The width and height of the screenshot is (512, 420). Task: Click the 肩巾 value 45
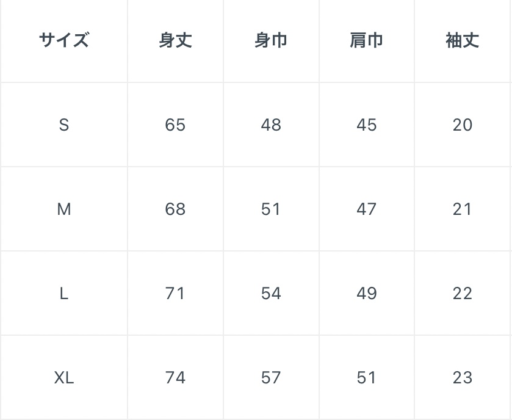tap(367, 125)
